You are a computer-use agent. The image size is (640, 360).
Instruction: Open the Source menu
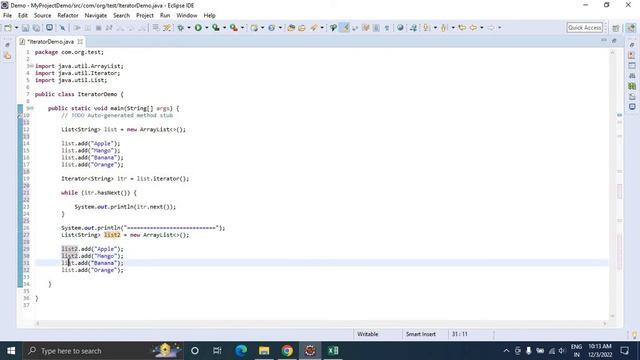click(42, 16)
